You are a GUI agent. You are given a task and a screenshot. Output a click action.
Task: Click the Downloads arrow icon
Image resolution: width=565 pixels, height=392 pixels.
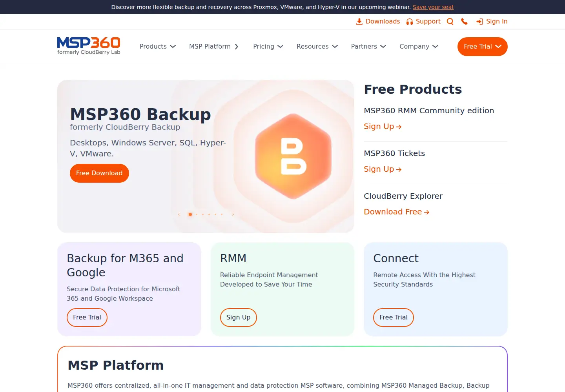[359, 22]
